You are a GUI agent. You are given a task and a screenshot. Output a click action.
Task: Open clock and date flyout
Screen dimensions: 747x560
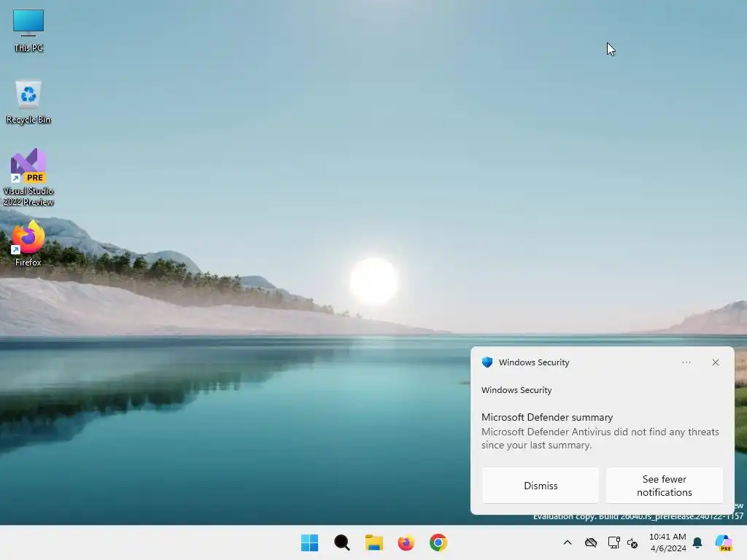668,542
